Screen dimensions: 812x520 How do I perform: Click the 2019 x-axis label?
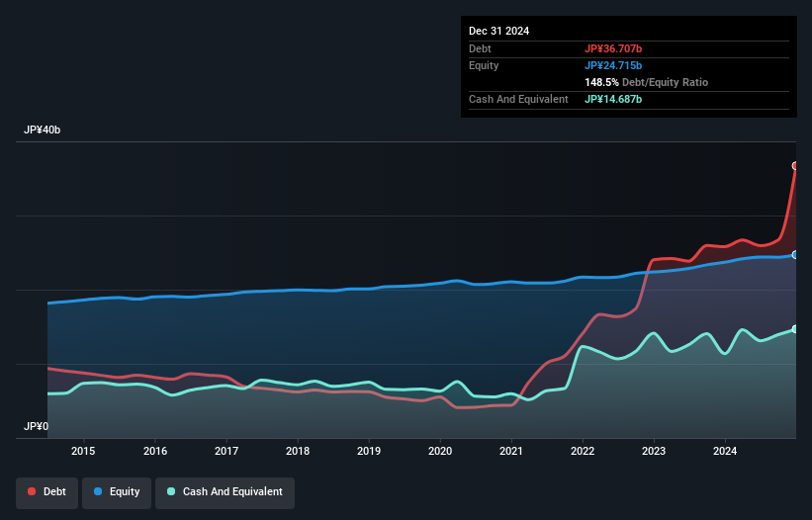369,451
